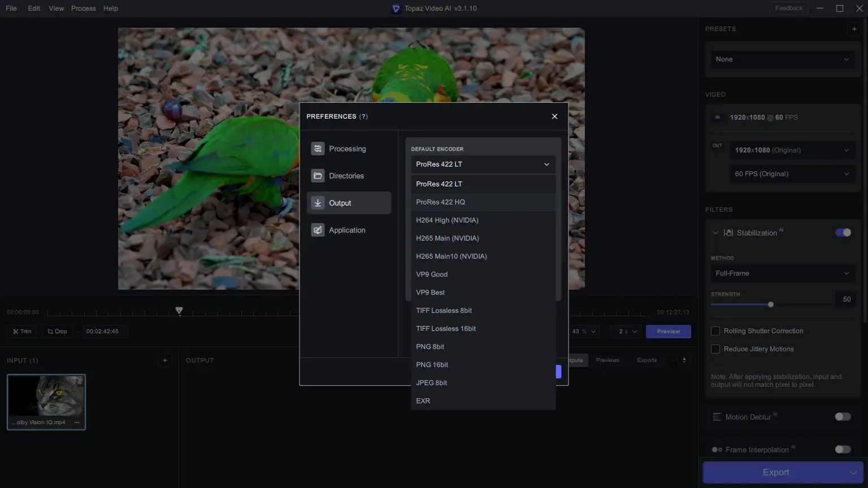Click the timeline playhead marker

click(179, 311)
